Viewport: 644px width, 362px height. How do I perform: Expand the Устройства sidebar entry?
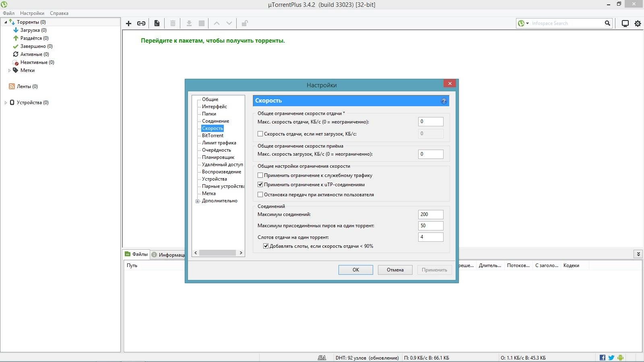tap(5, 102)
